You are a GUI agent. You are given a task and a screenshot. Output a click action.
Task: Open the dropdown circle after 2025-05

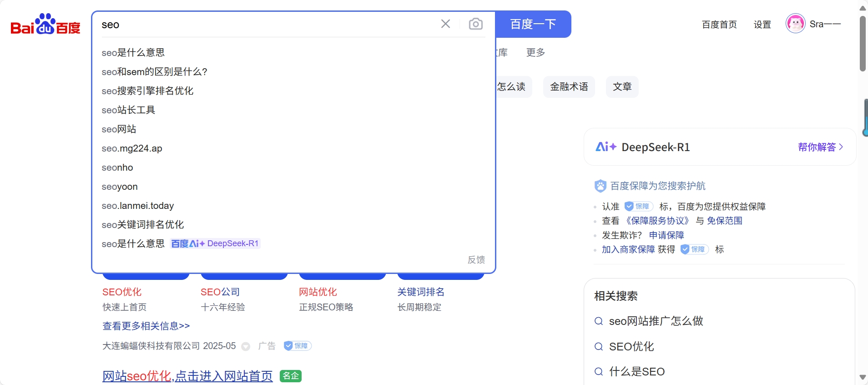[246, 346]
